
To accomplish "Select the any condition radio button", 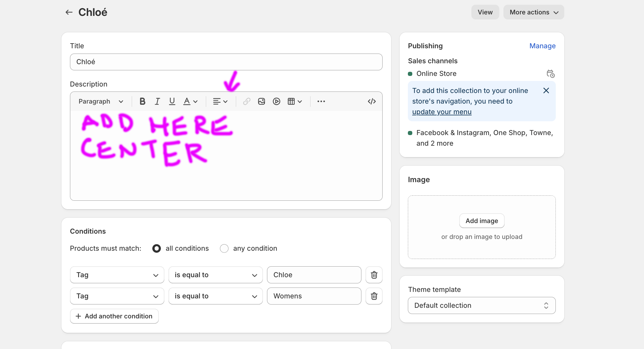I will (224, 248).
